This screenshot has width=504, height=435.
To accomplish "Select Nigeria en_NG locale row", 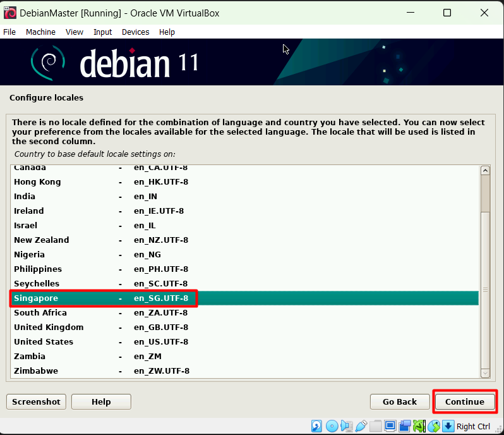I will click(x=244, y=255).
